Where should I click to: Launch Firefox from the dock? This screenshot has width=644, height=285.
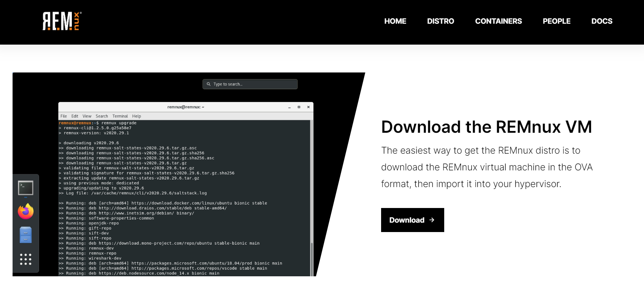tap(25, 211)
